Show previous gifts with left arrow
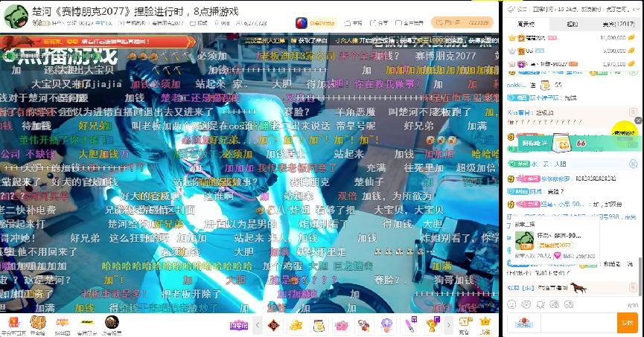 (x=258, y=326)
